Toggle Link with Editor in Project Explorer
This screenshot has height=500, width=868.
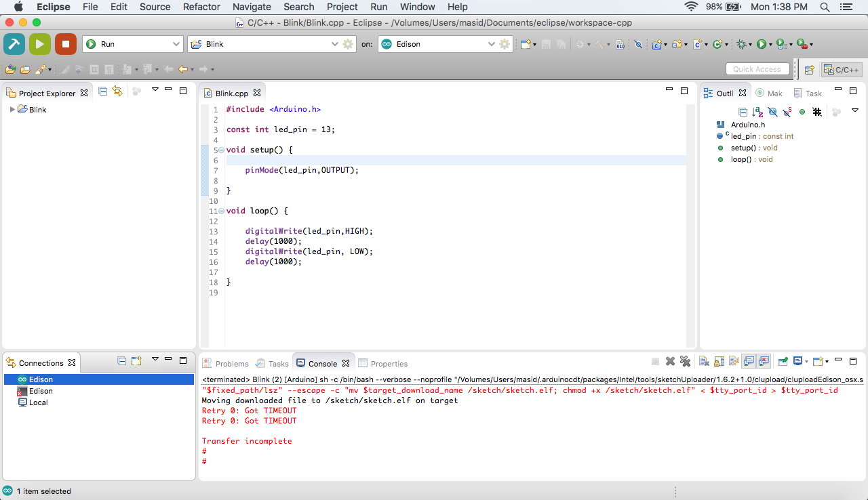117,91
